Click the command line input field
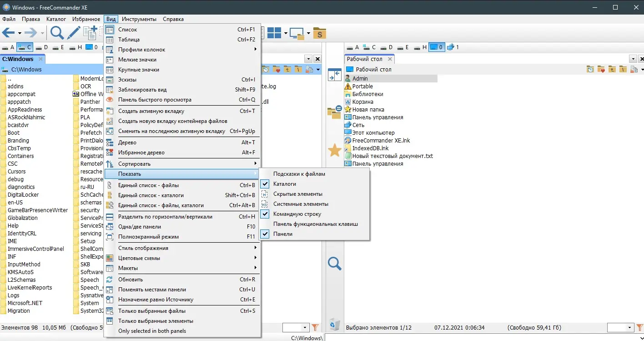The image size is (644, 341). (x=484, y=337)
